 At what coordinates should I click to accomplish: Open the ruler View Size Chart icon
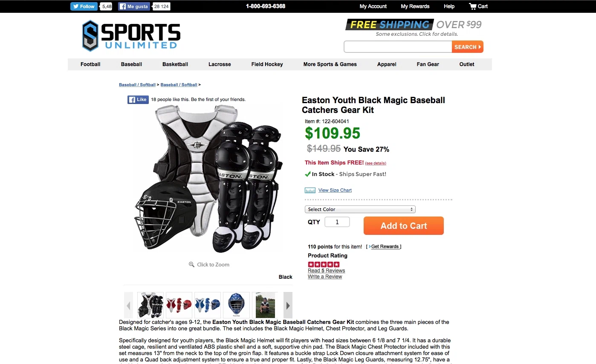click(x=310, y=191)
